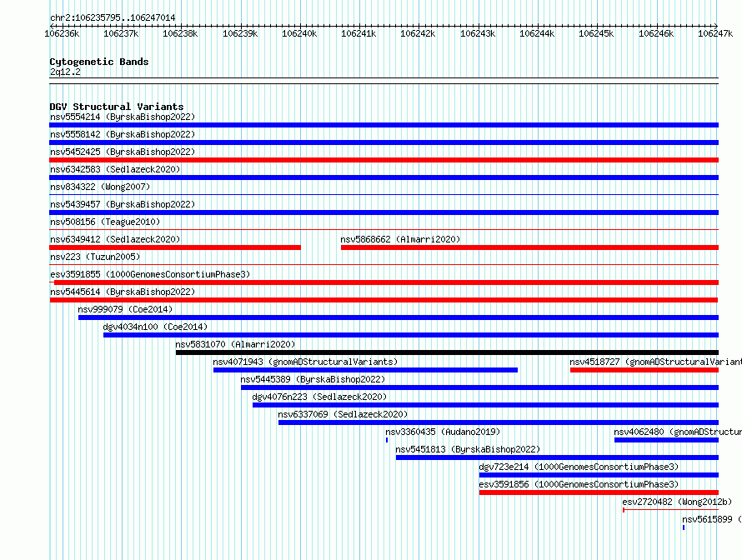Select the nsv6337069 (Sedlazeck2020) label

point(343,414)
